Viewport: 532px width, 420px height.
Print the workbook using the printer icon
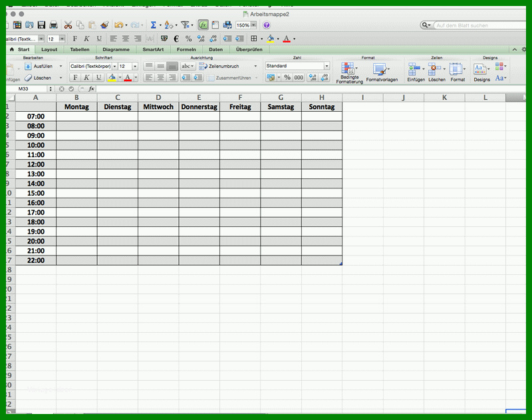(54, 25)
